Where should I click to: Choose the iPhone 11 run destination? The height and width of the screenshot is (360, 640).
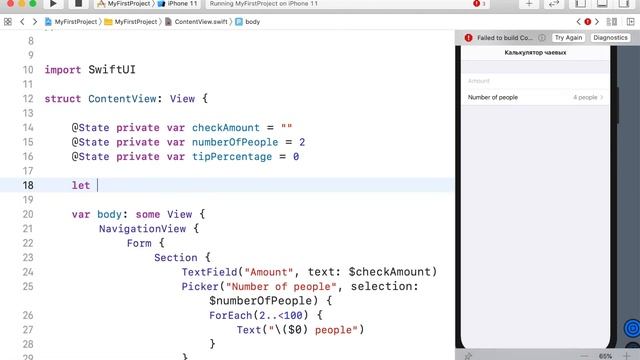point(177,4)
